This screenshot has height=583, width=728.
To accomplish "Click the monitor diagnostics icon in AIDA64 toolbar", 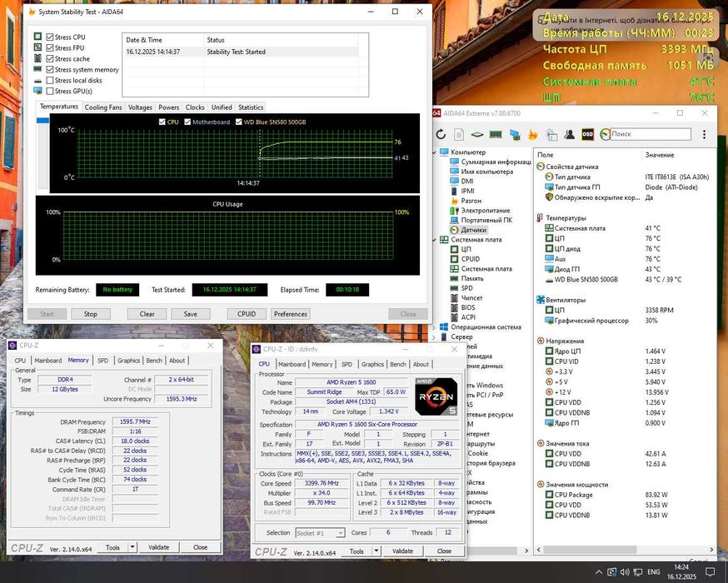I will coord(515,135).
